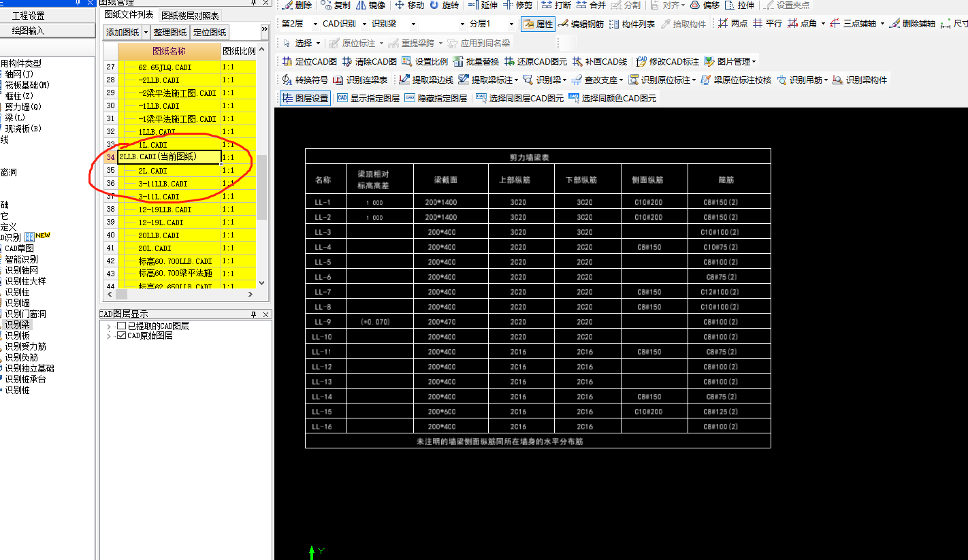
Task: Select the 旋转 (Rotate) tool
Action: (x=444, y=5)
